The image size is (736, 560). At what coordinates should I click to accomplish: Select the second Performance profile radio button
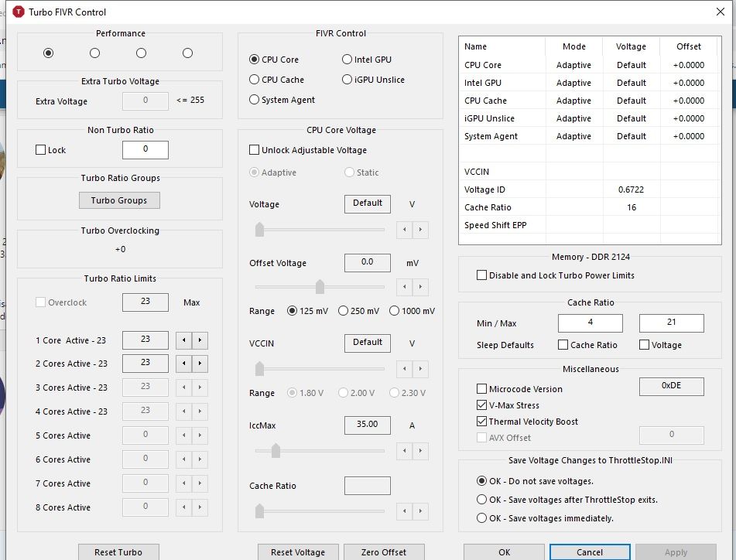pyautogui.click(x=95, y=53)
